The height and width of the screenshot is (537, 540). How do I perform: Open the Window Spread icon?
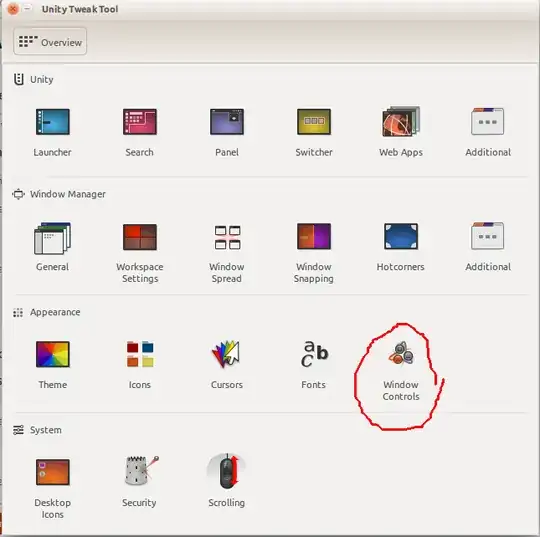click(227, 237)
